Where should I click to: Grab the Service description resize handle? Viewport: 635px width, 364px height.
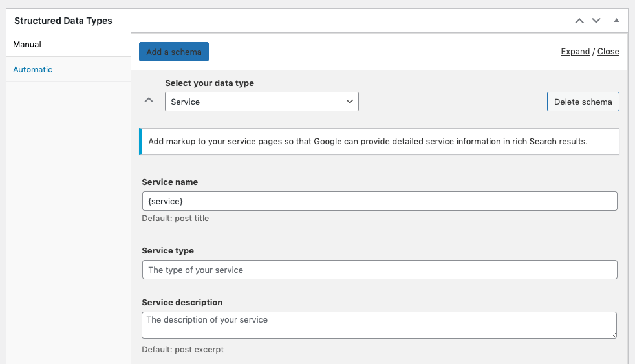click(613, 334)
